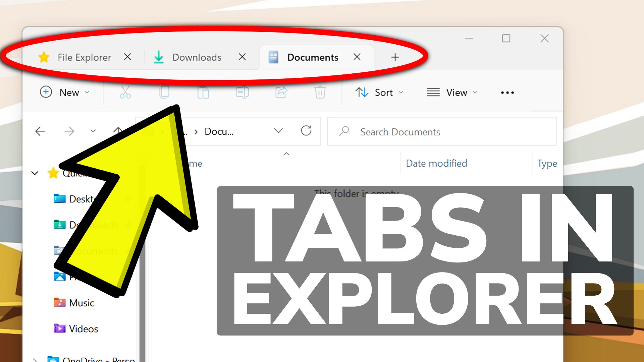Expand the Quick Access section
The image size is (644, 362).
pyautogui.click(x=35, y=174)
